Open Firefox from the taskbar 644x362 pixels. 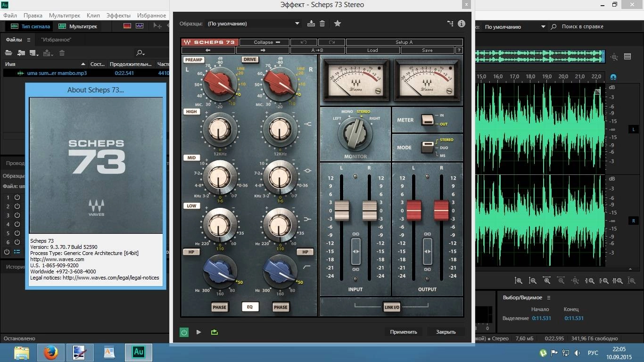tap(50, 352)
